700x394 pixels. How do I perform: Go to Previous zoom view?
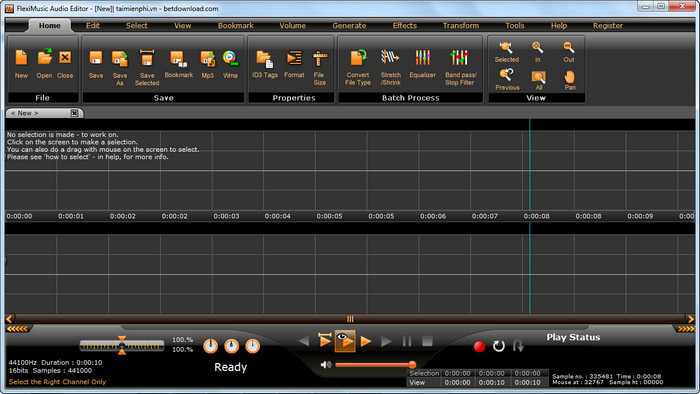(507, 75)
